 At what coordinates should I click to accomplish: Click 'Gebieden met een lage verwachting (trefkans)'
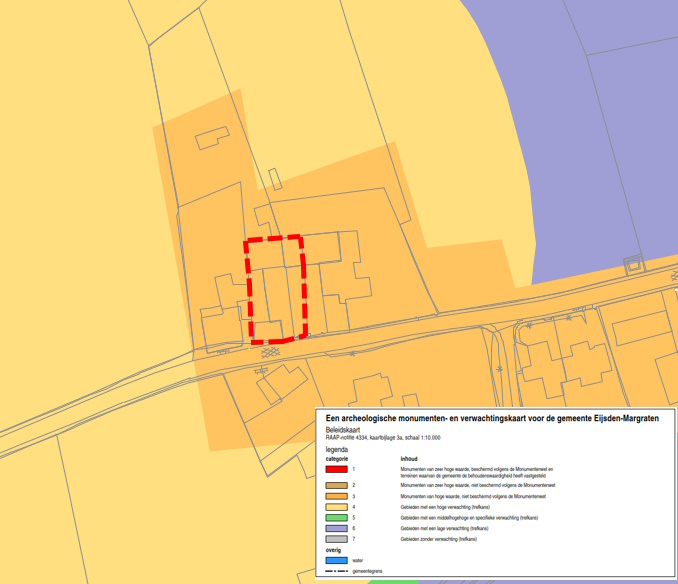[x=444, y=528]
